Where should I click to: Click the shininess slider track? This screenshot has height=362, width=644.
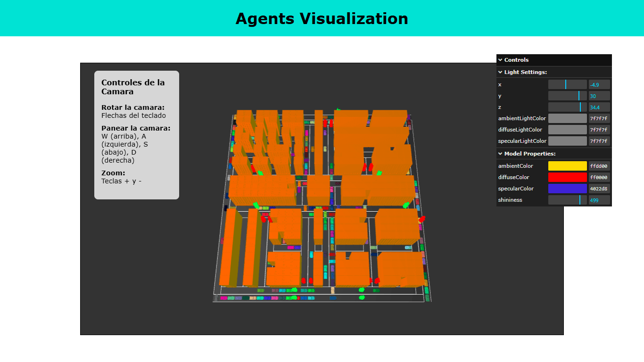click(567, 200)
